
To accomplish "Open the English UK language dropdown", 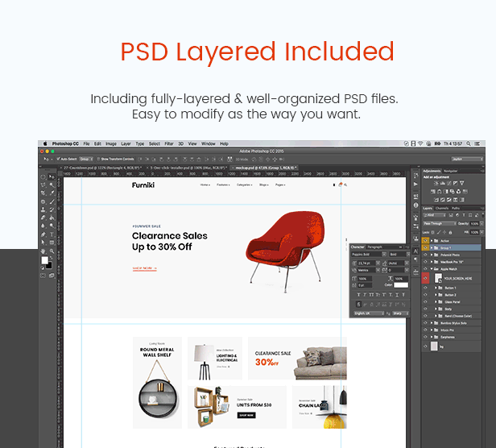I will point(369,313).
